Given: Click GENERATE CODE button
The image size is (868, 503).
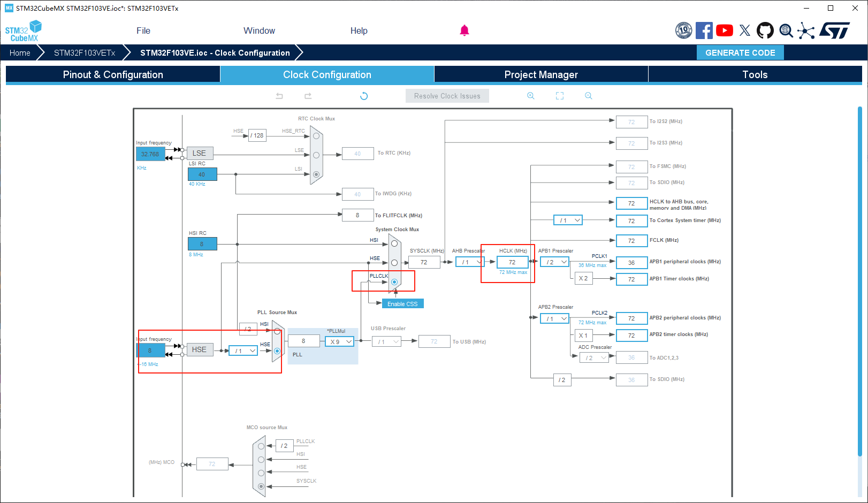Looking at the screenshot, I should tap(740, 52).
